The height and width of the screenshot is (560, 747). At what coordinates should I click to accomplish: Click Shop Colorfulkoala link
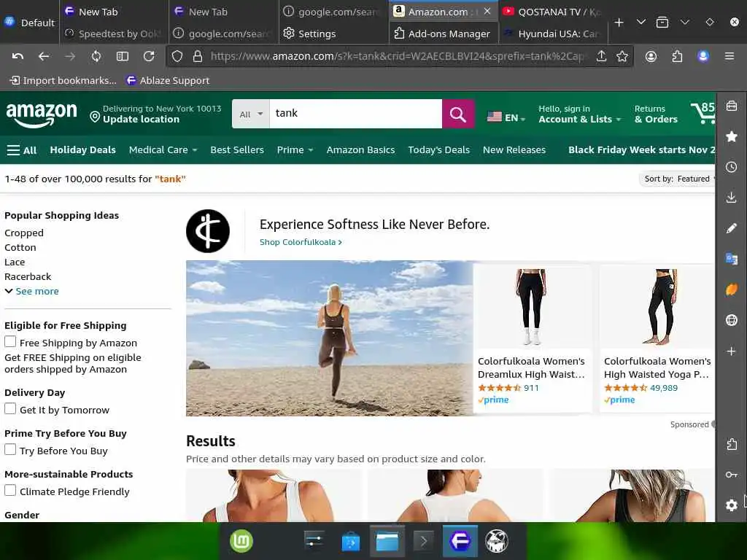click(301, 242)
